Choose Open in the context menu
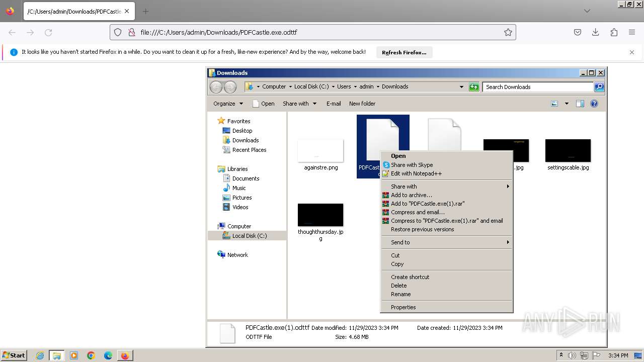This screenshot has height=362, width=644. coord(446,156)
